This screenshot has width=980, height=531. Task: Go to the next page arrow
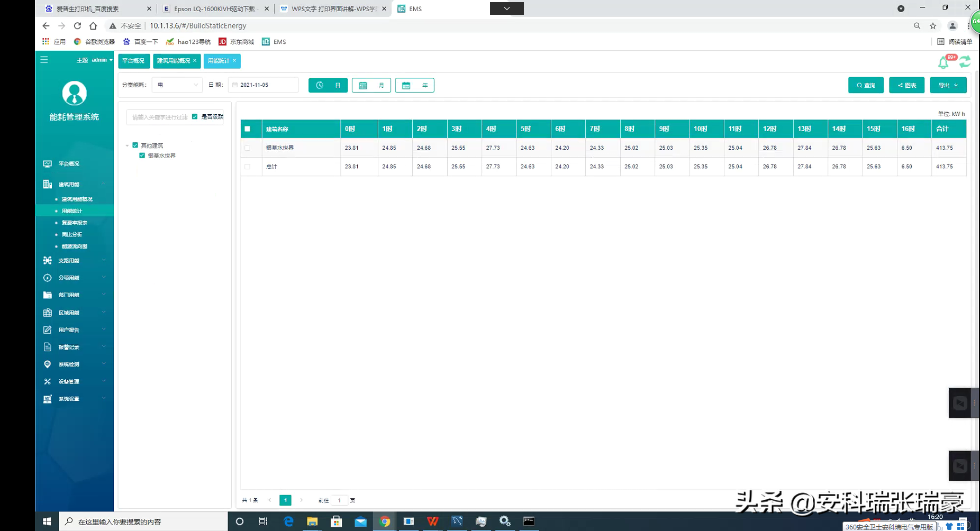click(x=302, y=500)
